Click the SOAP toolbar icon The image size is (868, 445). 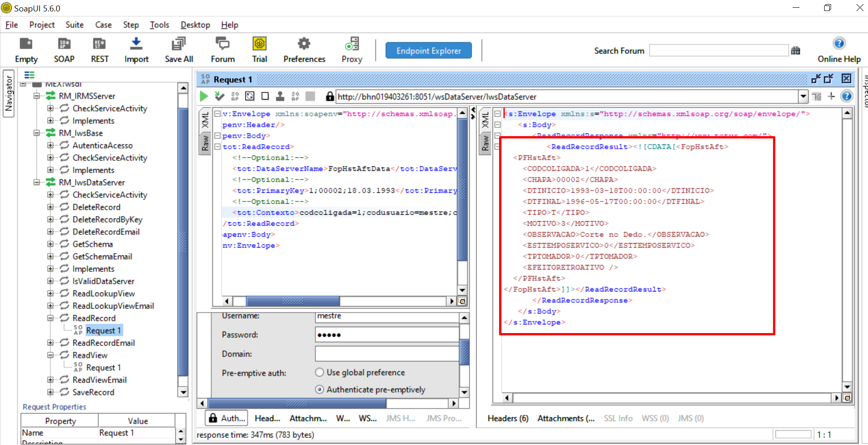64,50
